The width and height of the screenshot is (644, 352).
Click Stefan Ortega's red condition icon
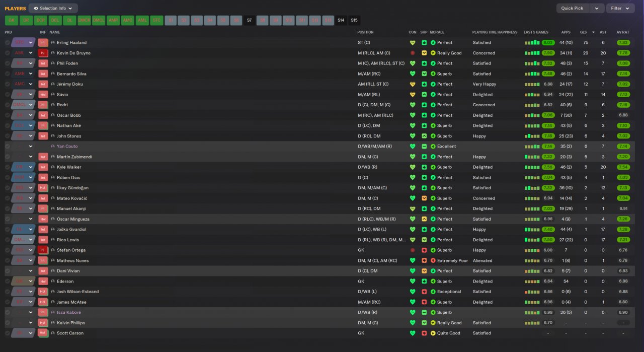[413, 250]
